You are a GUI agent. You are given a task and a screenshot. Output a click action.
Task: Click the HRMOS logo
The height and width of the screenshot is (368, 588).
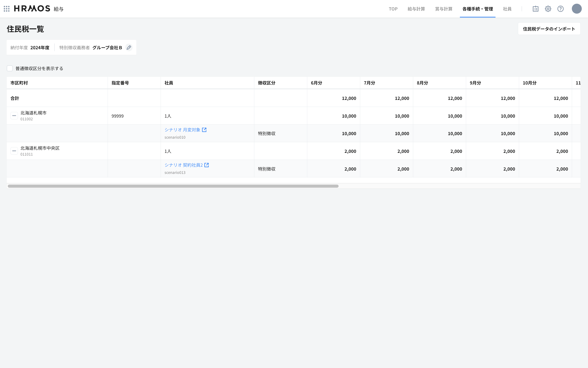click(x=32, y=9)
